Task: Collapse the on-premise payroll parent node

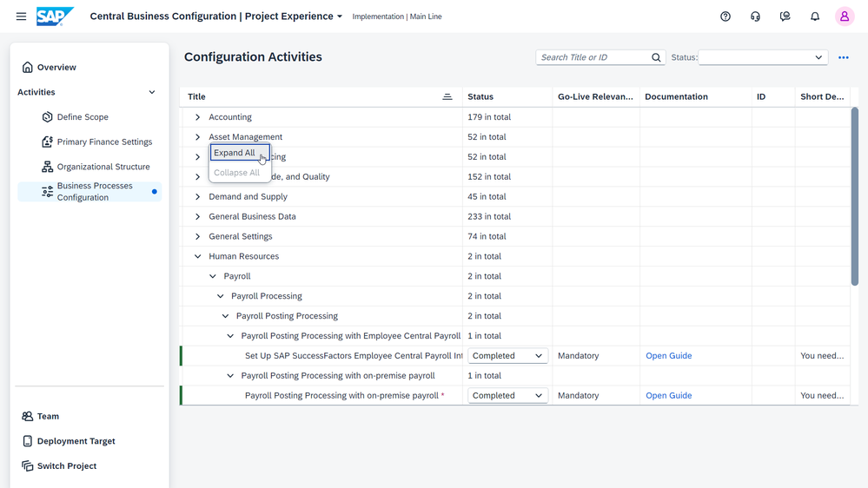Action: click(x=230, y=376)
